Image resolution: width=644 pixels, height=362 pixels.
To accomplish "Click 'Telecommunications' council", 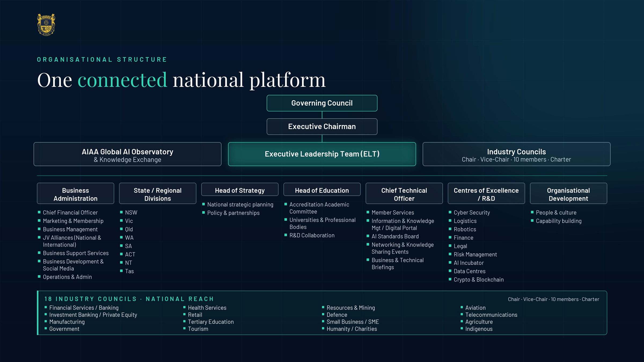I will point(491,315).
